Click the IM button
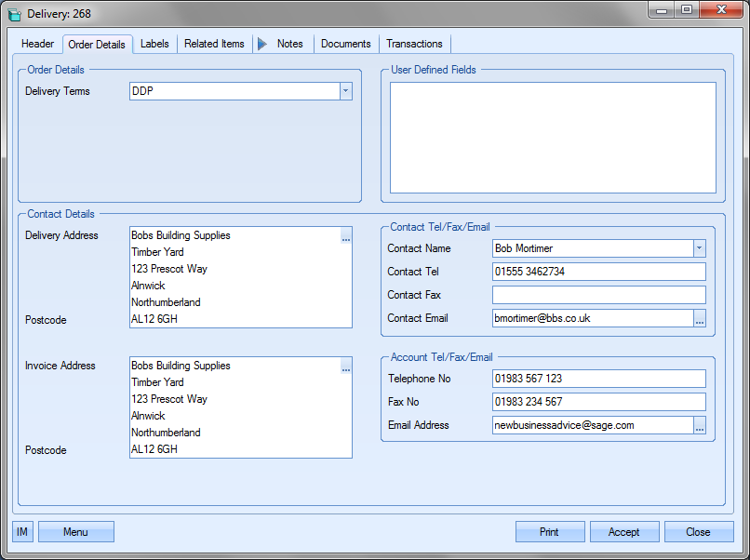Image resolution: width=750 pixels, height=560 pixels. pyautogui.click(x=23, y=532)
